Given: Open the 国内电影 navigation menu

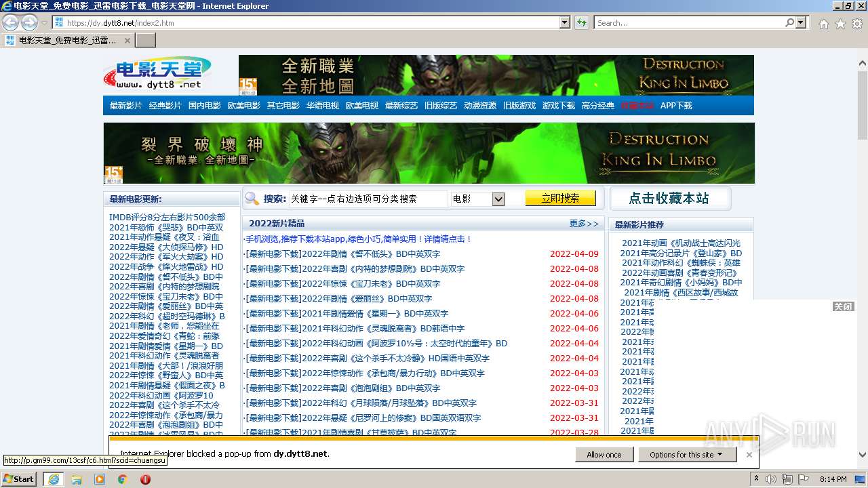Looking at the screenshot, I should pos(205,106).
